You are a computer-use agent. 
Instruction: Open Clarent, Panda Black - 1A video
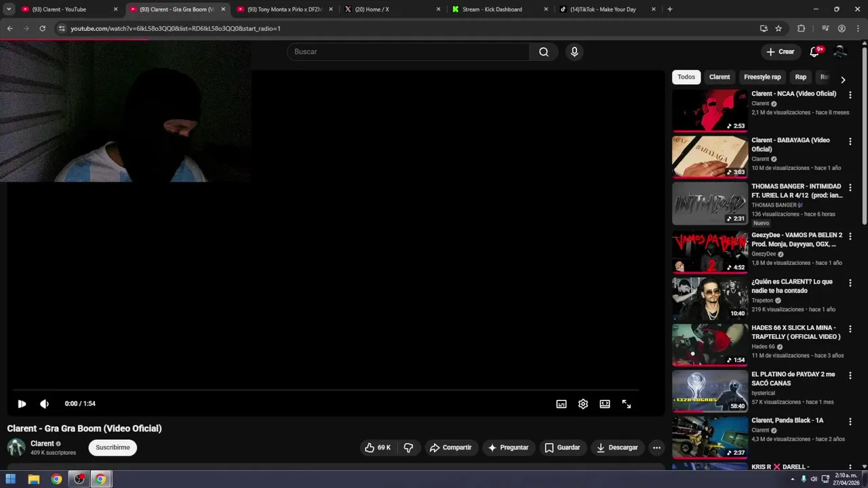coord(787,420)
